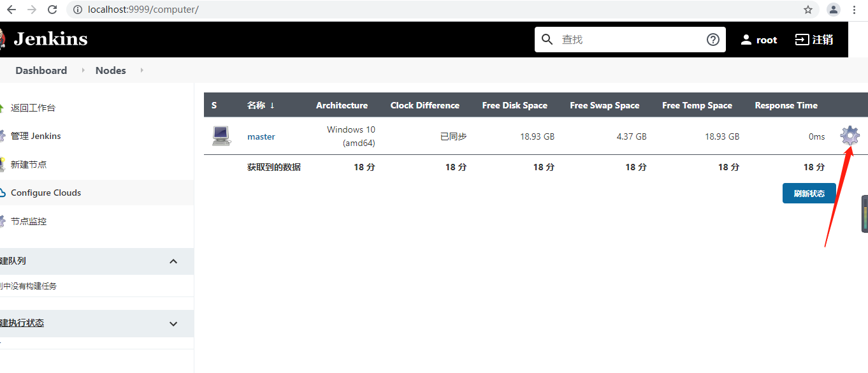Expand the arrow after Dashboard breadcrumb
The width and height of the screenshot is (868, 373).
[83, 70]
